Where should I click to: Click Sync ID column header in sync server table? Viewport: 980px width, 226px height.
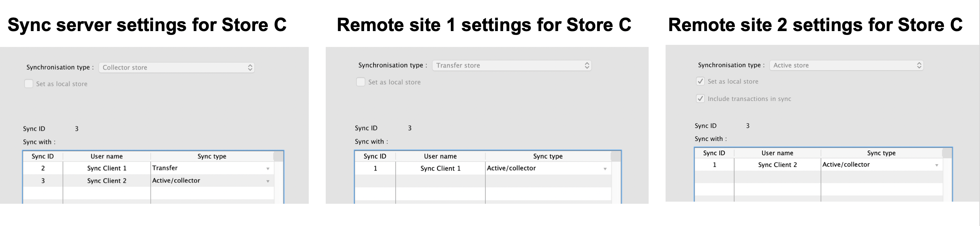point(43,156)
